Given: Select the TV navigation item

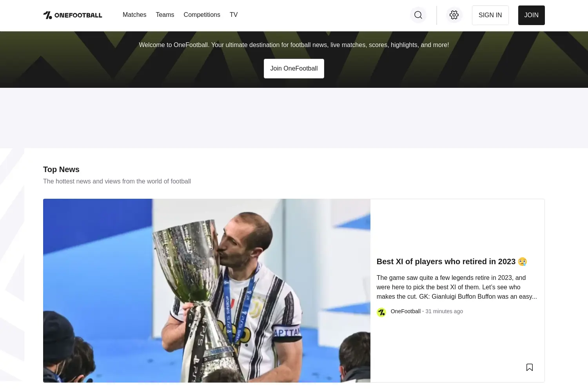Looking at the screenshot, I should coord(234,15).
